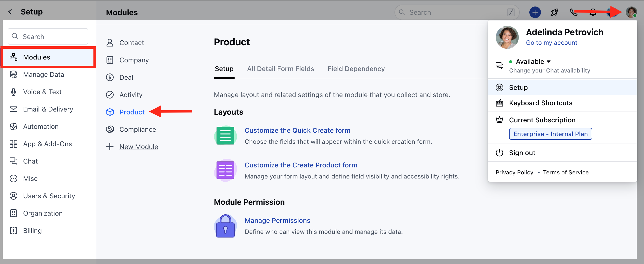Select the Deal module in the list
Viewport: 644px width, 264px height.
[126, 77]
